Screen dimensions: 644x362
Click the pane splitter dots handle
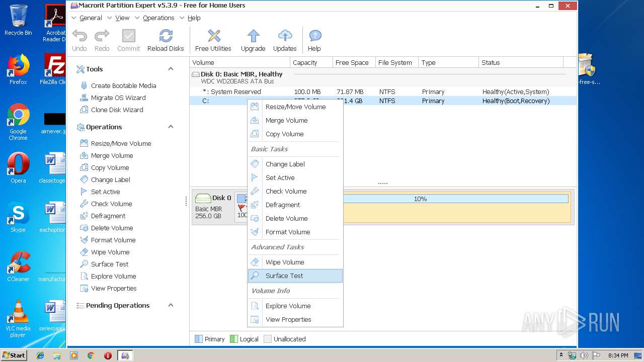coord(383,184)
